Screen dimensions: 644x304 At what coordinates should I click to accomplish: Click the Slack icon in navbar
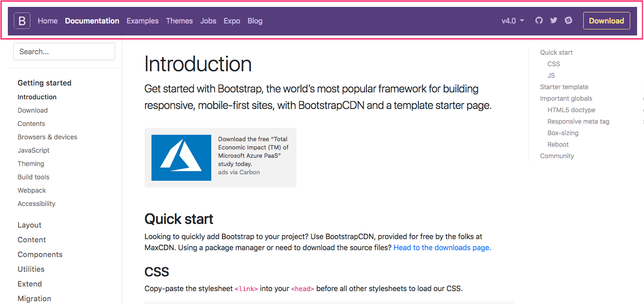(x=569, y=21)
